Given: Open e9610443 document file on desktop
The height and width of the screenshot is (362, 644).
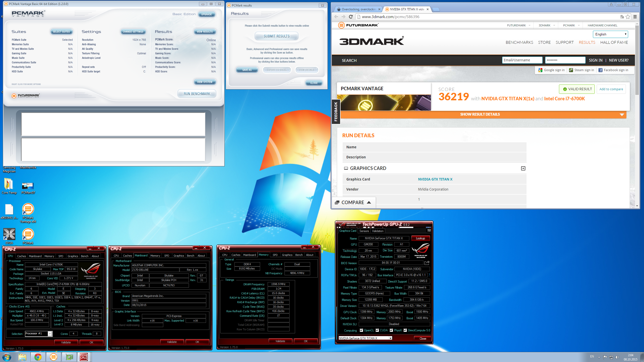Looking at the screenshot, I should tap(9, 211).
